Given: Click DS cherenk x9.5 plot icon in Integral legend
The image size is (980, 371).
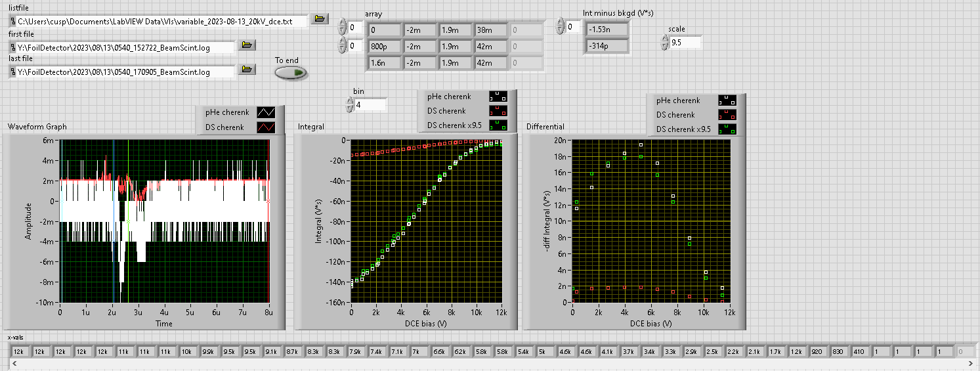Looking at the screenshot, I should pyautogui.click(x=498, y=125).
